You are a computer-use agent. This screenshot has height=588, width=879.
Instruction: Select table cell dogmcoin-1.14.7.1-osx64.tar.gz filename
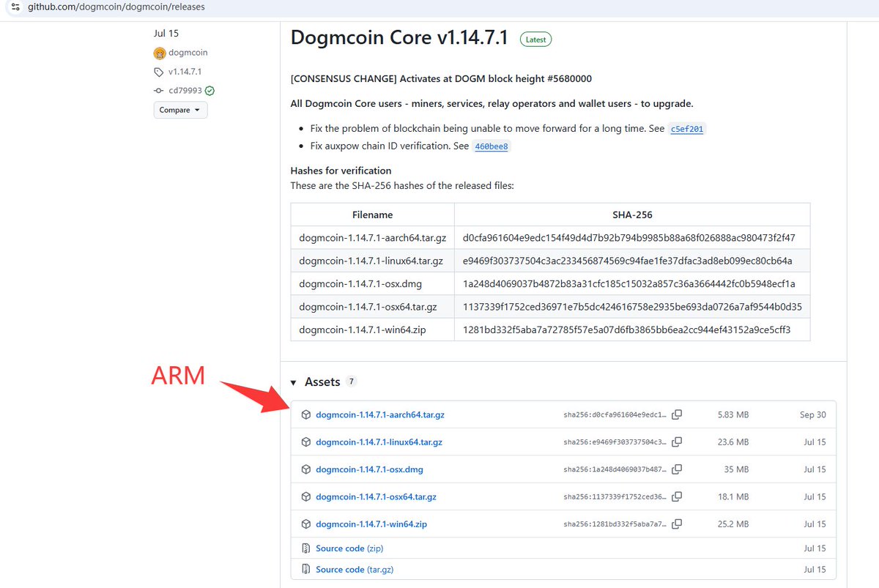pos(372,307)
